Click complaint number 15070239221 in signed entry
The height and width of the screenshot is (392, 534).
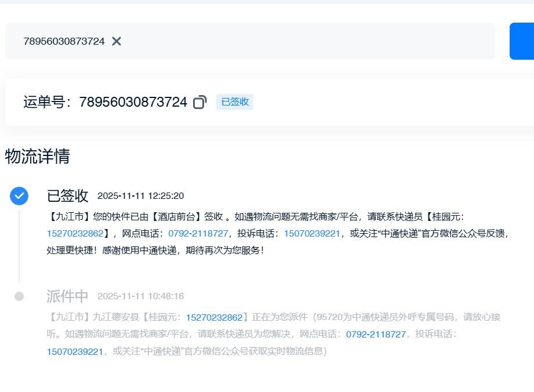(312, 234)
